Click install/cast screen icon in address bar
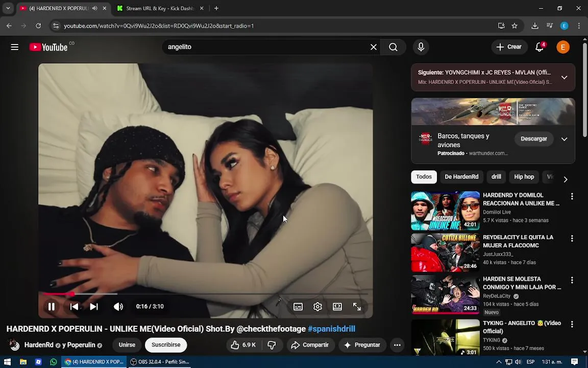Viewport: 588px width, 368px height. [501, 26]
